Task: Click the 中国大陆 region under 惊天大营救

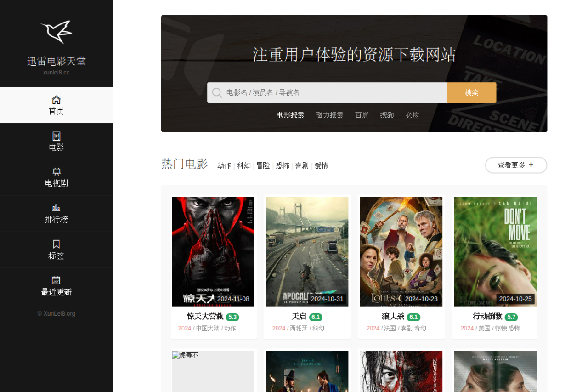Action: (208, 329)
